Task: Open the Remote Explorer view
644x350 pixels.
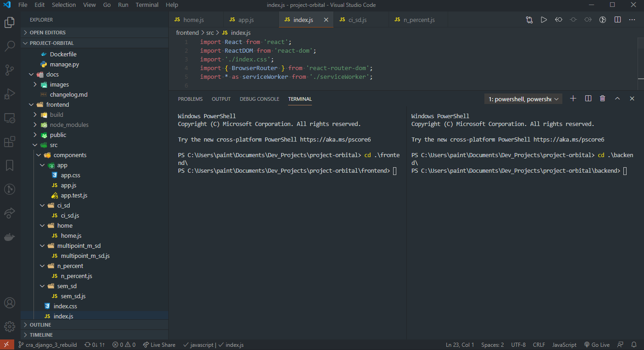Action: coord(10,118)
